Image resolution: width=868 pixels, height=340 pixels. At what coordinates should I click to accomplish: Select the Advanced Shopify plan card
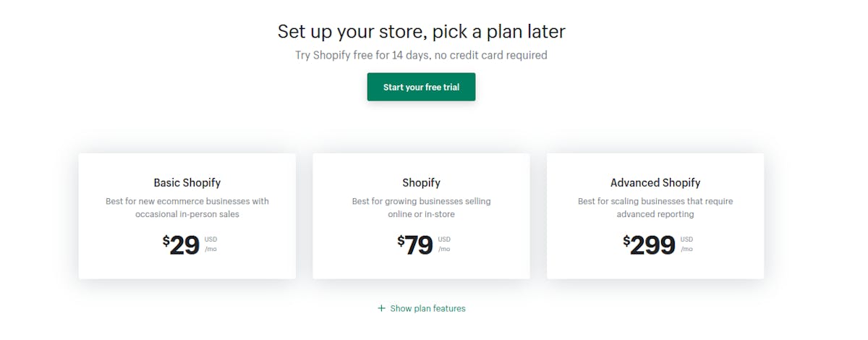[655, 216]
